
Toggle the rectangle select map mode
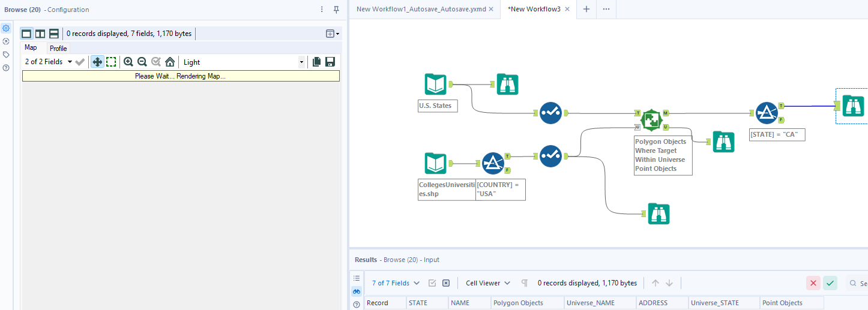(x=111, y=62)
